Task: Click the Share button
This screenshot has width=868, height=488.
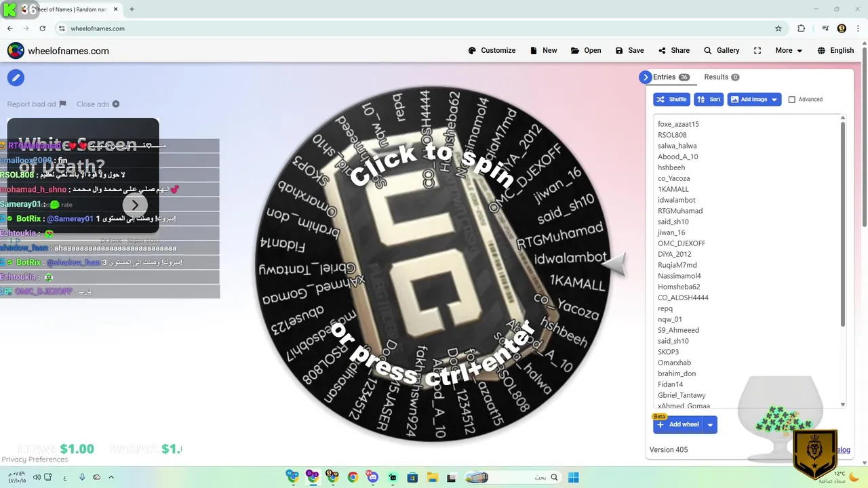Action: [673, 51]
